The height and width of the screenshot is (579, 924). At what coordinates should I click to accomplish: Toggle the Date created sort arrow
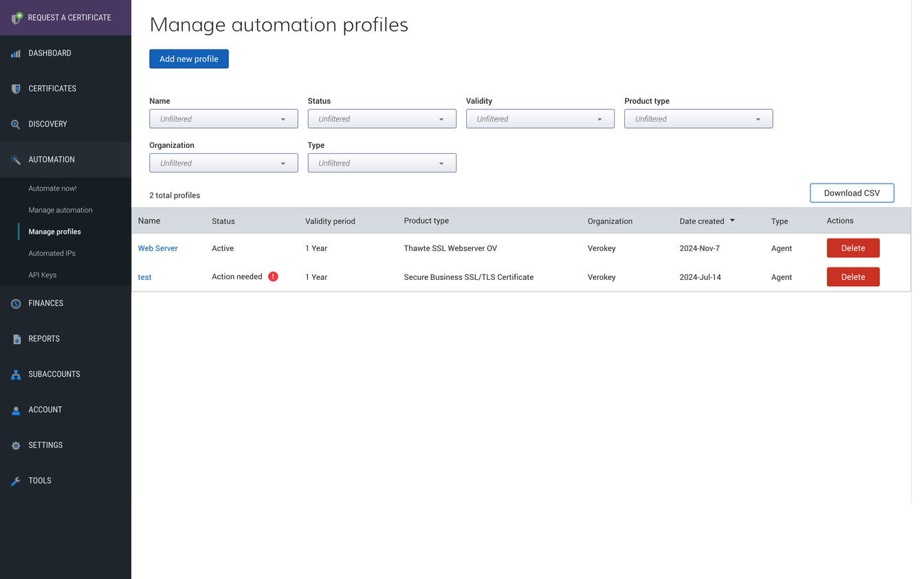tap(732, 221)
